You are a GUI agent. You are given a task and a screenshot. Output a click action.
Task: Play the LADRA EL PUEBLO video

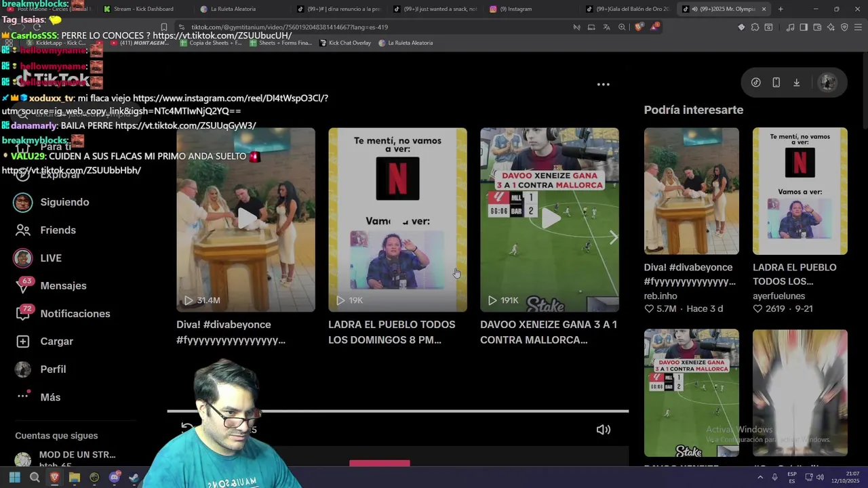click(x=397, y=220)
